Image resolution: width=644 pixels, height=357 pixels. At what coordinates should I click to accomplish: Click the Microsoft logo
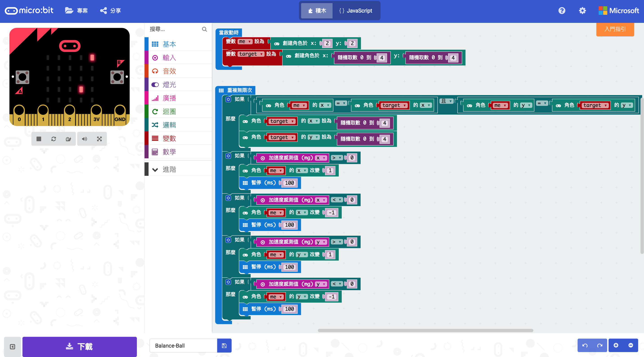point(619,11)
